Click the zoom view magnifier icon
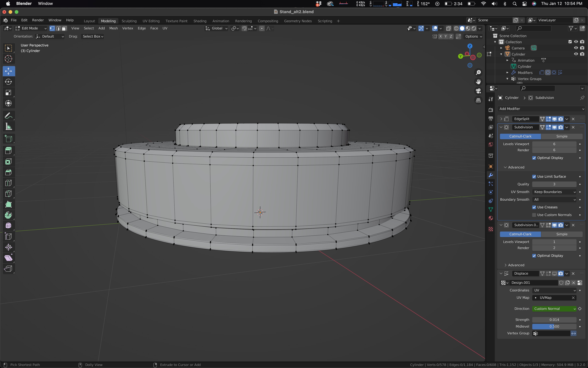This screenshot has height=368, width=588. (478, 73)
